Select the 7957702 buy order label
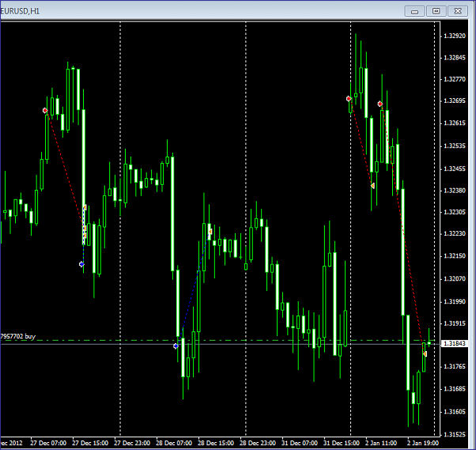The width and height of the screenshot is (476, 450). (18, 336)
